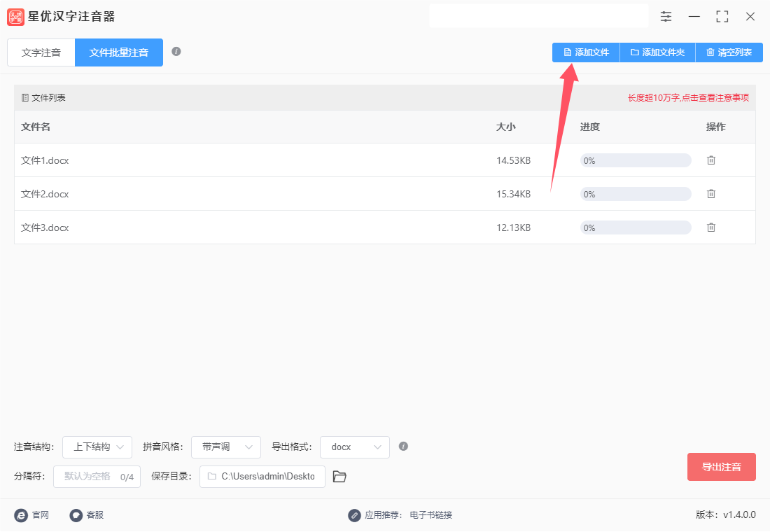Expand the 导出格式 docx dropdown

click(x=355, y=447)
